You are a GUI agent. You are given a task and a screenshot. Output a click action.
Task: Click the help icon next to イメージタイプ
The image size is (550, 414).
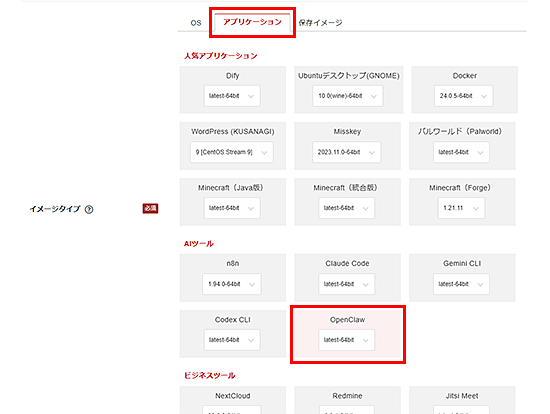(x=89, y=209)
